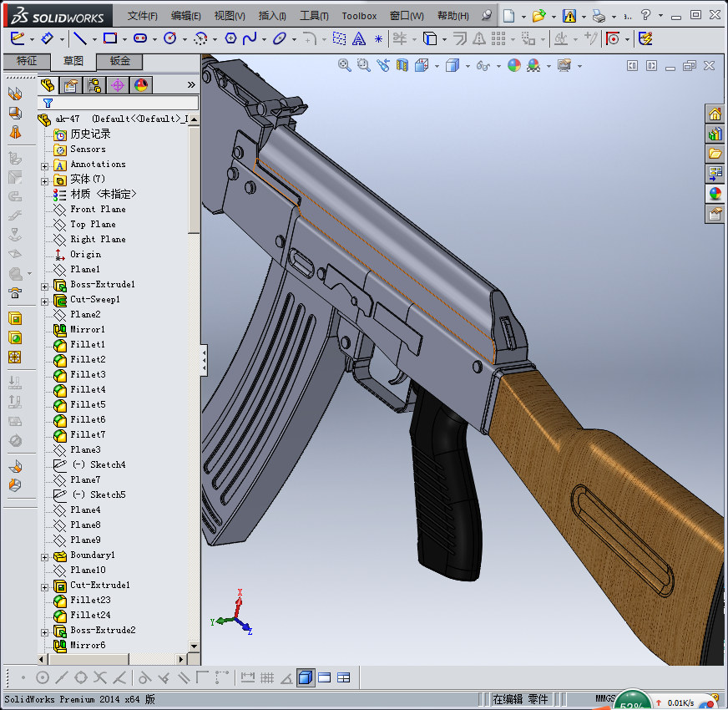Select the Line sketch tool
This screenshot has height=710, width=728.
80,38
